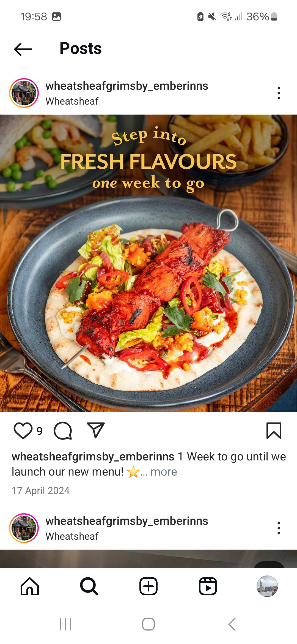Open your profile via bottom avatar picture
The image size is (297, 644).
pyautogui.click(x=267, y=586)
